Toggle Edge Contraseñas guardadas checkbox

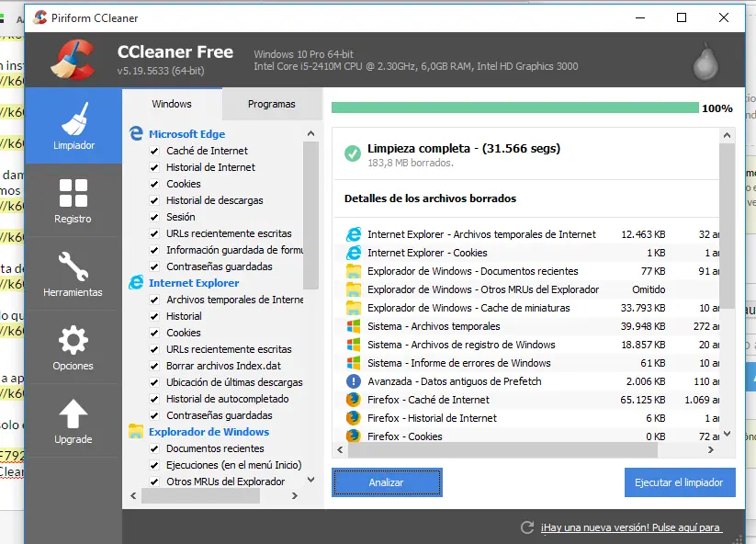154,266
